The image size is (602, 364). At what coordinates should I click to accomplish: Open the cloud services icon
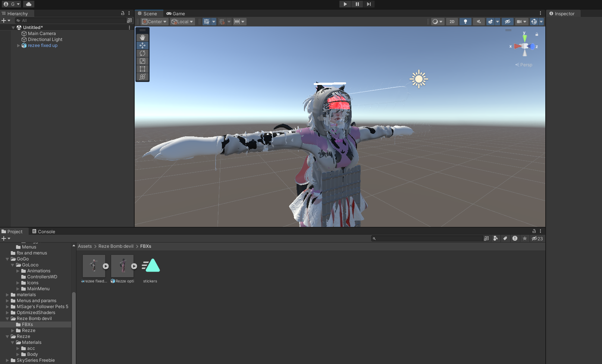(29, 4)
